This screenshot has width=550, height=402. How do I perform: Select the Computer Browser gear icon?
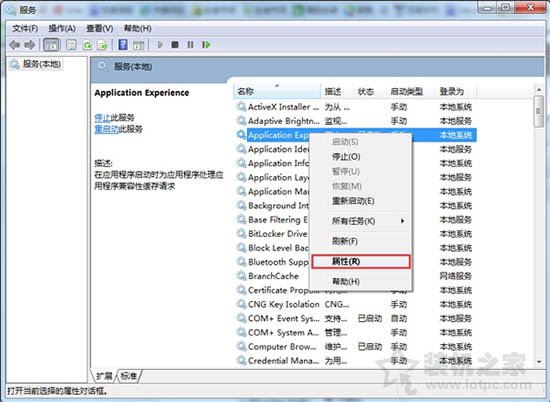pyautogui.click(x=241, y=346)
